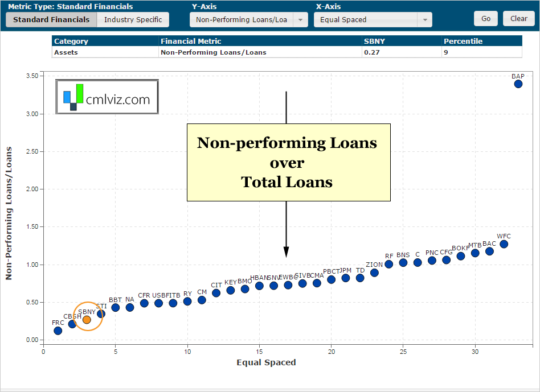This screenshot has height=392, width=540.
Task: Click the MTB data point
Action: (475, 253)
